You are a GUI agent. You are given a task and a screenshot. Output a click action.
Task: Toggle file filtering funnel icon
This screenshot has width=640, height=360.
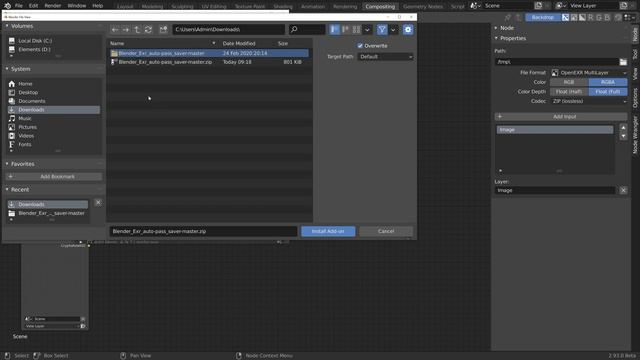tap(382, 29)
